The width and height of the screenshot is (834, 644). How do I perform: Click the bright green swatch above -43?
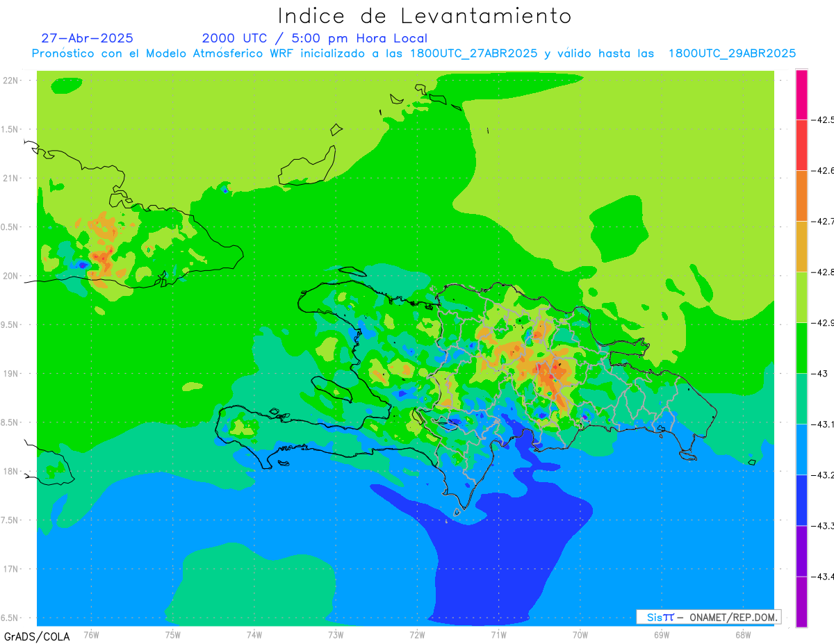tap(801, 348)
